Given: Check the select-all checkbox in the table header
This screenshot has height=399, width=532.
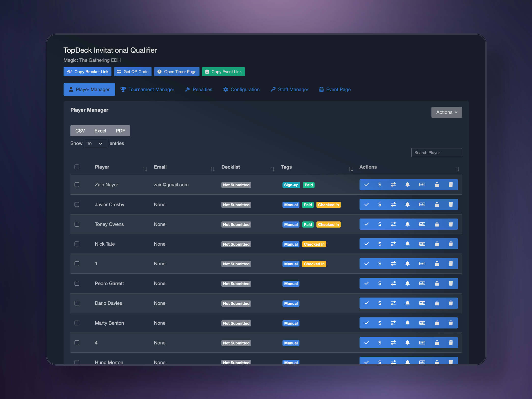Looking at the screenshot, I should click(77, 167).
